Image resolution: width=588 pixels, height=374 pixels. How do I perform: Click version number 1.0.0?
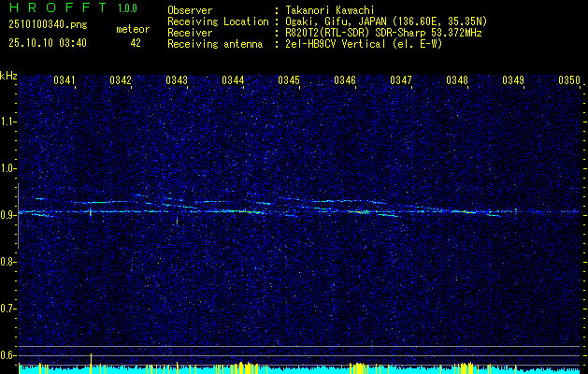(127, 8)
